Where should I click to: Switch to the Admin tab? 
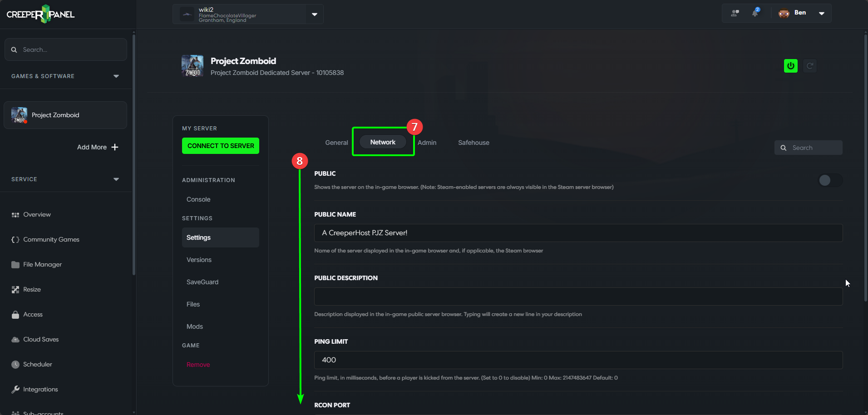427,143
